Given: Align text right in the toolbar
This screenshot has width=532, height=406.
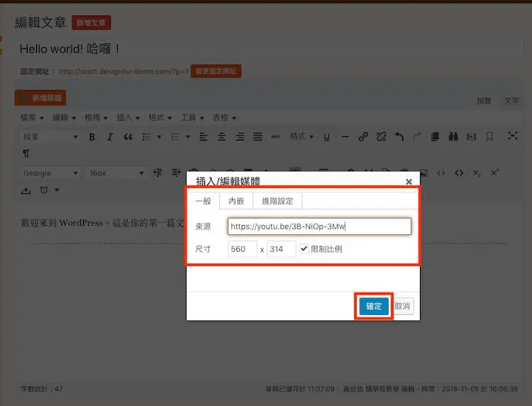Looking at the screenshot, I should [240, 137].
